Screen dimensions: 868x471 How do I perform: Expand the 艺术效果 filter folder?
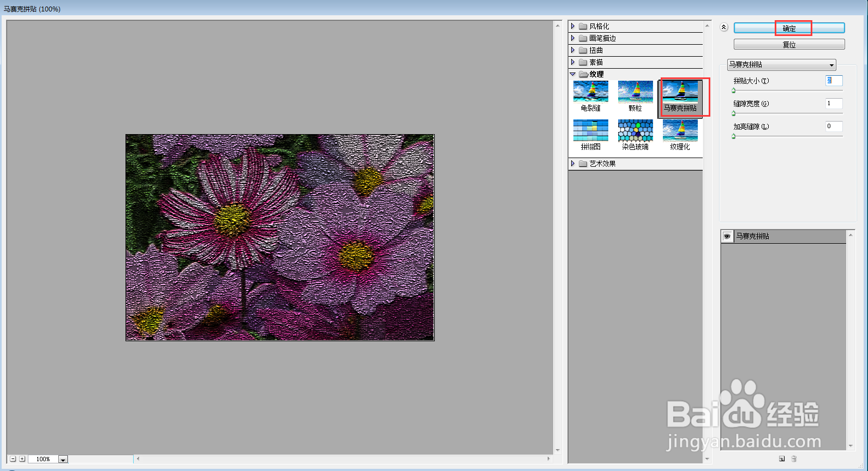click(x=573, y=164)
